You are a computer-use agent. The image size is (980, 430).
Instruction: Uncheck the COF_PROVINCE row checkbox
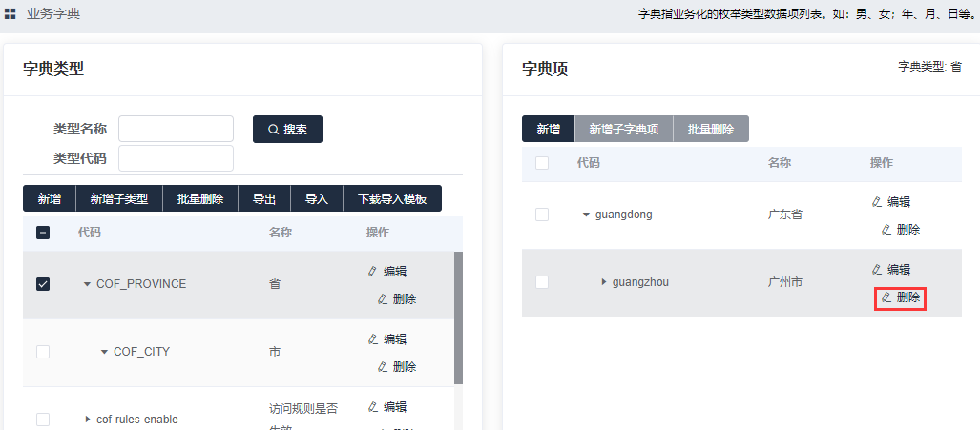coord(43,284)
